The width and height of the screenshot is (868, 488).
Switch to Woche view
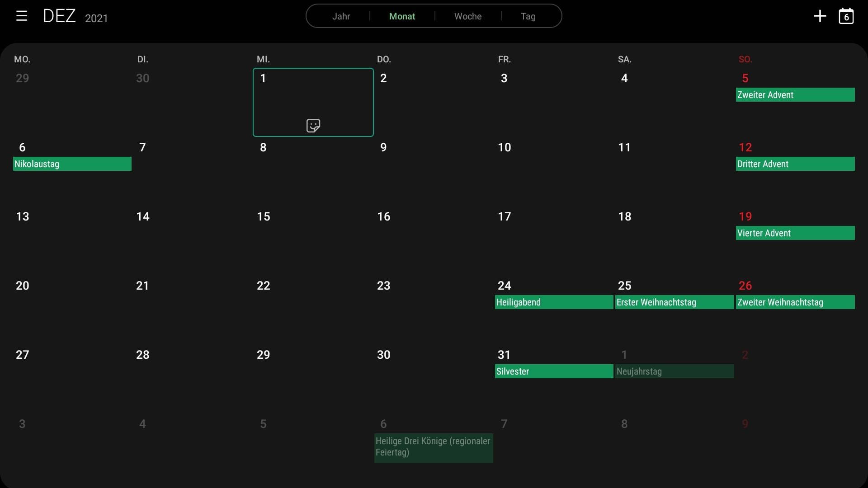tap(468, 16)
